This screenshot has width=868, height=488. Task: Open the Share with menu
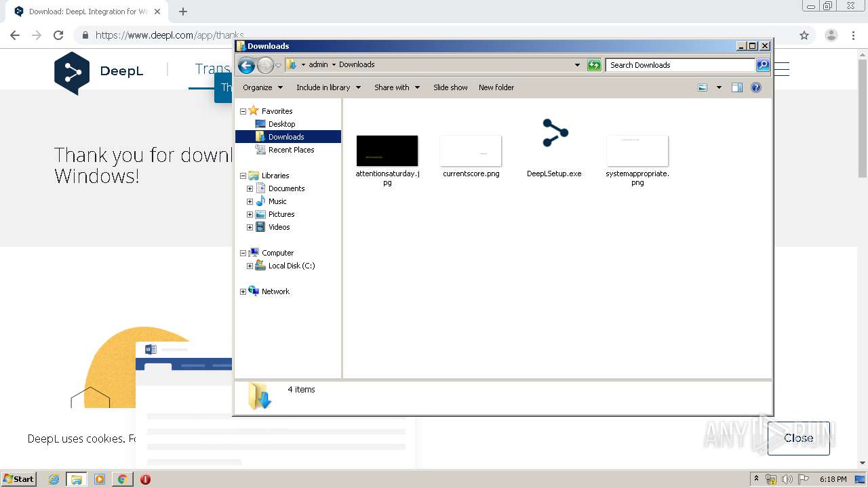click(397, 87)
